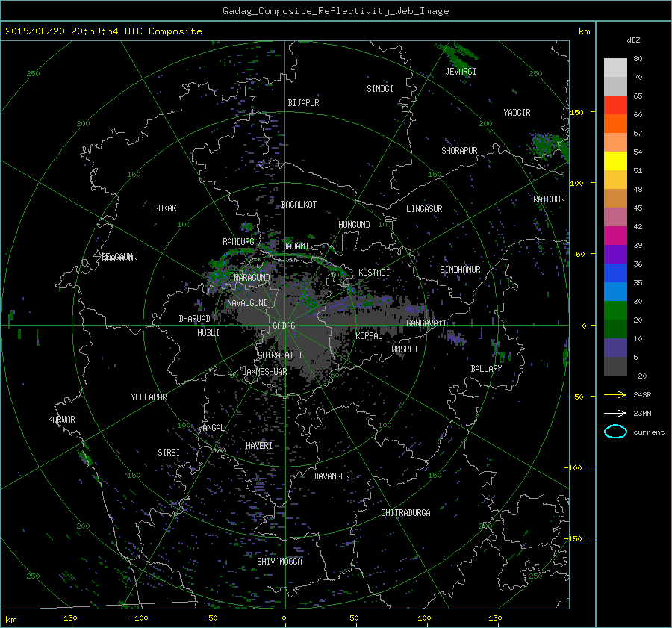This screenshot has width=672, height=628.
Task: Click the white 23MN arrow legend icon
Action: coord(615,413)
